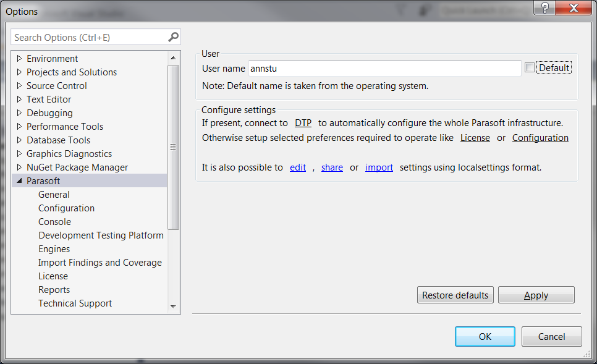Select Environment tree item label
This screenshot has height=364, width=597.
point(52,59)
